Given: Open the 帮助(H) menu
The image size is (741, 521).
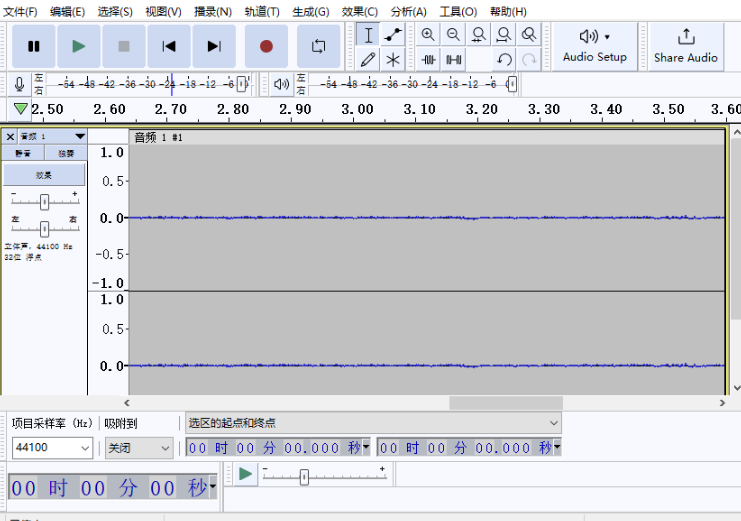Looking at the screenshot, I should (x=508, y=11).
